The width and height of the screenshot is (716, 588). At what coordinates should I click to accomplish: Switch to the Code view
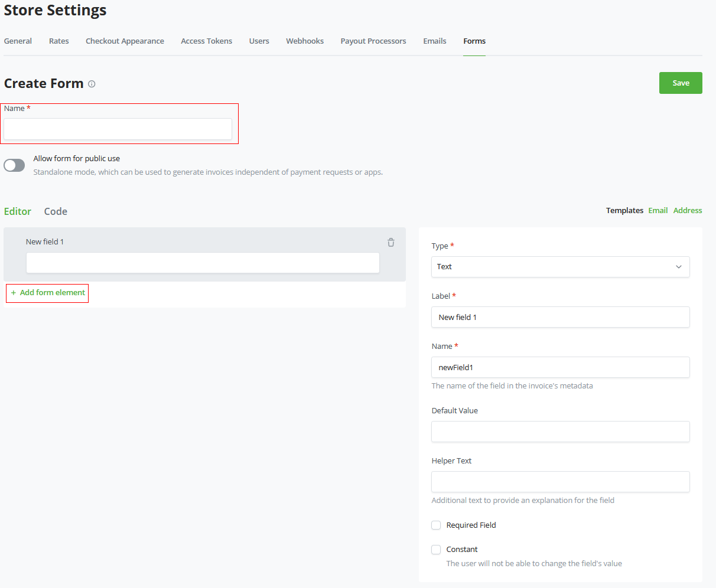55,211
